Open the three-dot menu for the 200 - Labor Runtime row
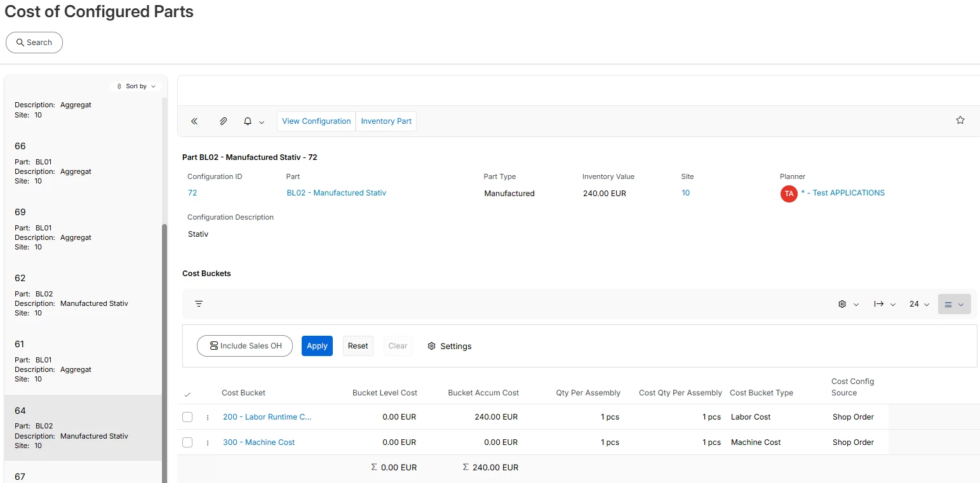This screenshot has width=980, height=483. click(208, 417)
